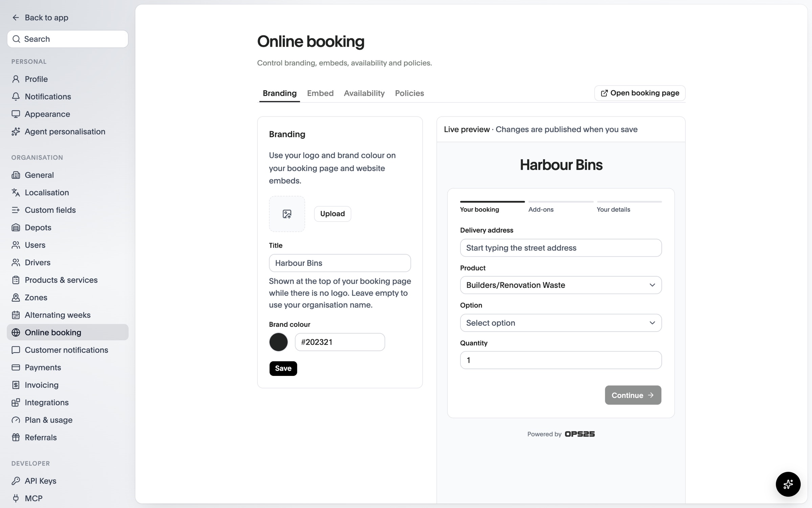Select the Appearance monitor icon
The width and height of the screenshot is (812, 508).
(x=16, y=114)
